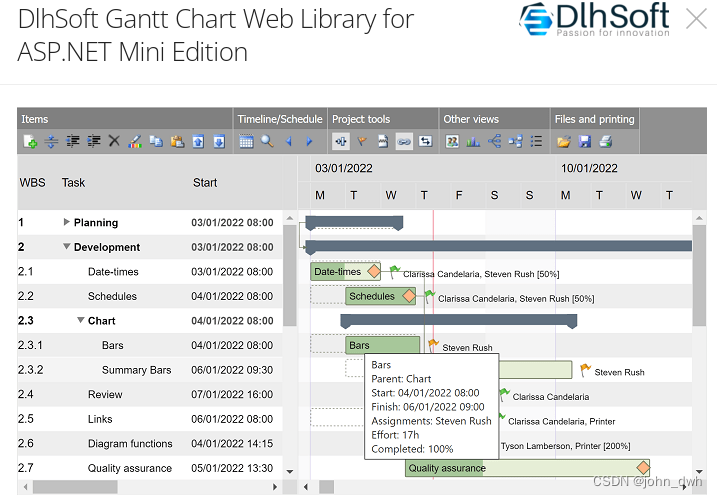Toggle the link tasks chain icon
Image resolution: width=717 pixels, height=498 pixels.
click(404, 142)
